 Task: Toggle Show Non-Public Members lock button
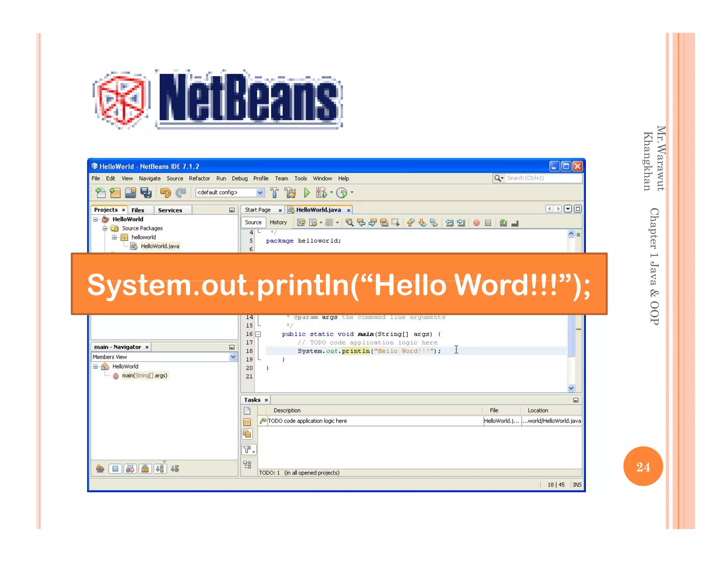(x=145, y=469)
